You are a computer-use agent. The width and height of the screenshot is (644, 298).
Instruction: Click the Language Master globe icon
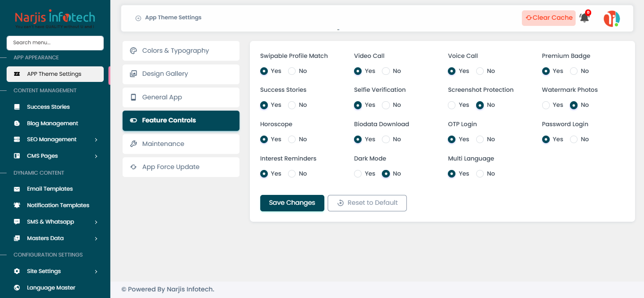[x=17, y=288]
